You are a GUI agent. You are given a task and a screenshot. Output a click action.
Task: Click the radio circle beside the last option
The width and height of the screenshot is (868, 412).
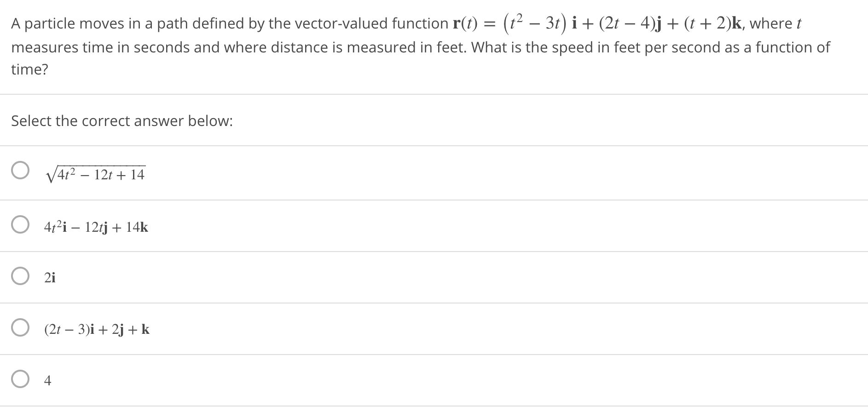point(19,379)
